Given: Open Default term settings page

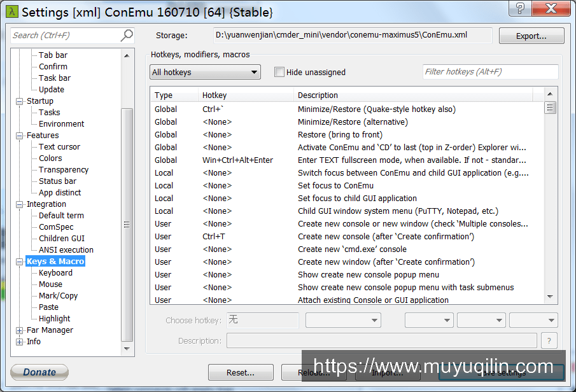Looking at the screenshot, I should 61,215.
